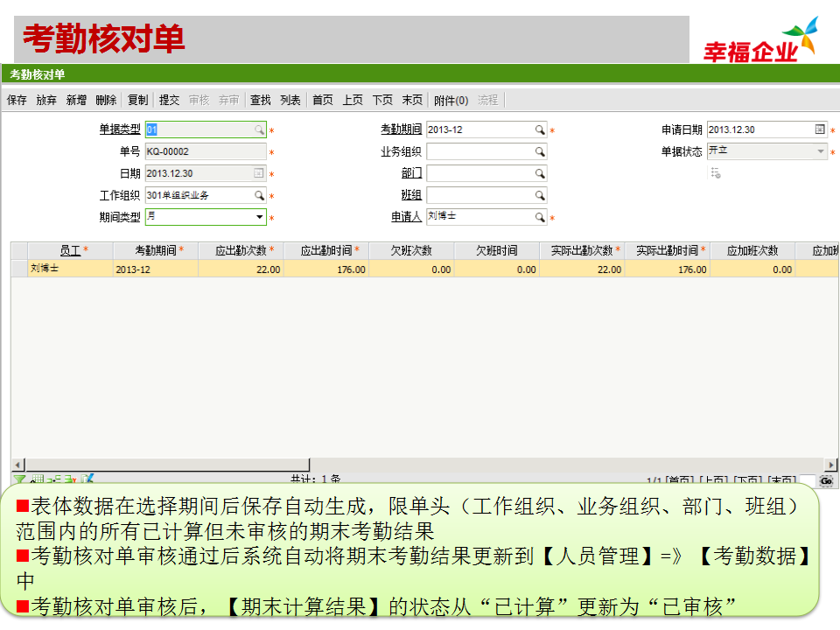Click the lookup icon in 部门 field

540,174
